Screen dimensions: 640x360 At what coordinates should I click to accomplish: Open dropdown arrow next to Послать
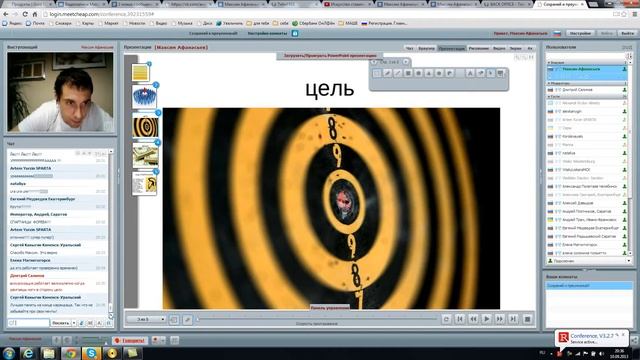(74, 323)
